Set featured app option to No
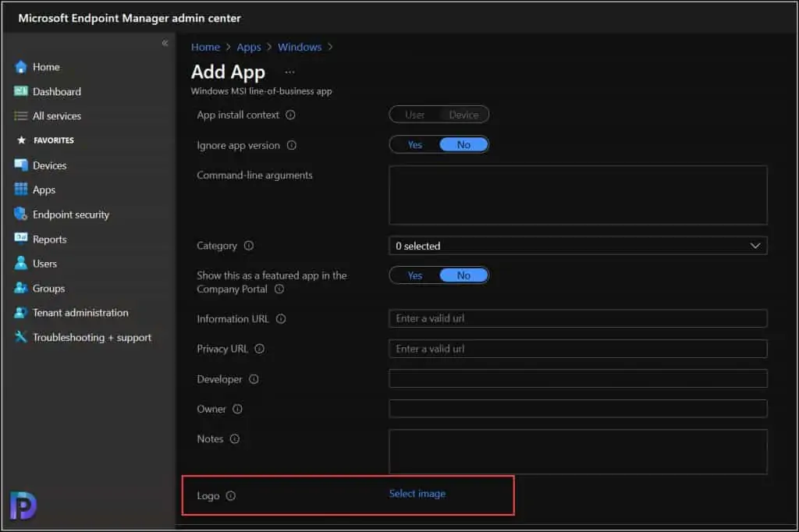 click(463, 275)
